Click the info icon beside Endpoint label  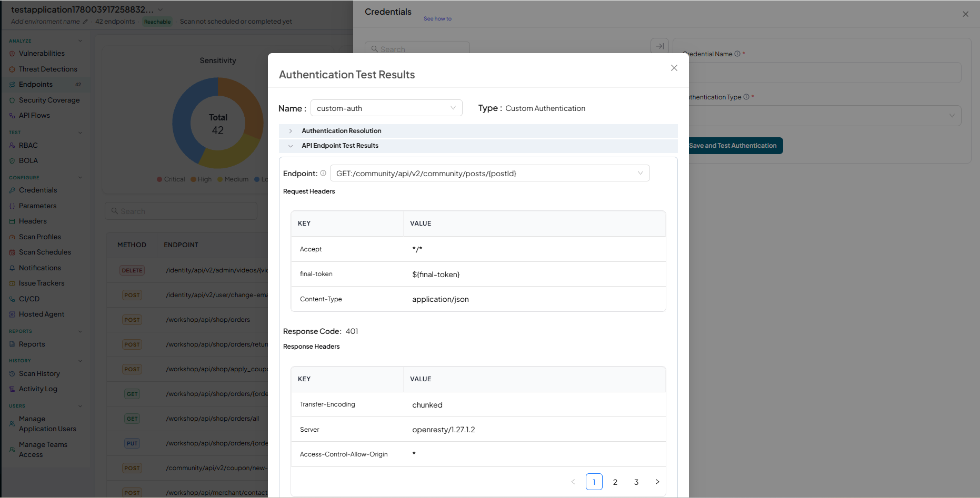tap(323, 173)
